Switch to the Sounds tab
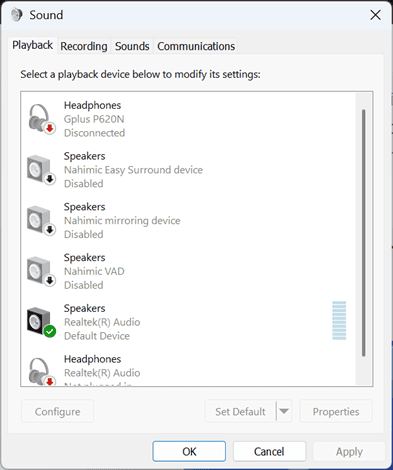The width and height of the screenshot is (393, 470). click(132, 46)
